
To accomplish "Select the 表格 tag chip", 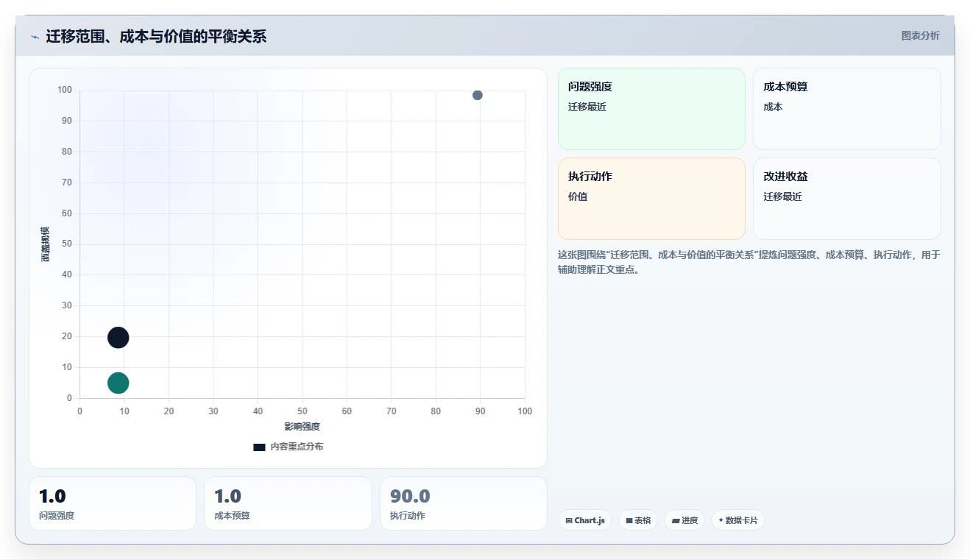I will pyautogui.click(x=638, y=520).
